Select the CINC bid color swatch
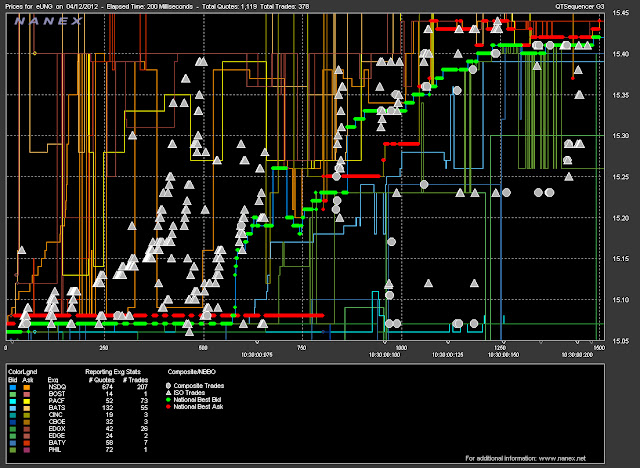The image size is (640, 468). [x=13, y=415]
